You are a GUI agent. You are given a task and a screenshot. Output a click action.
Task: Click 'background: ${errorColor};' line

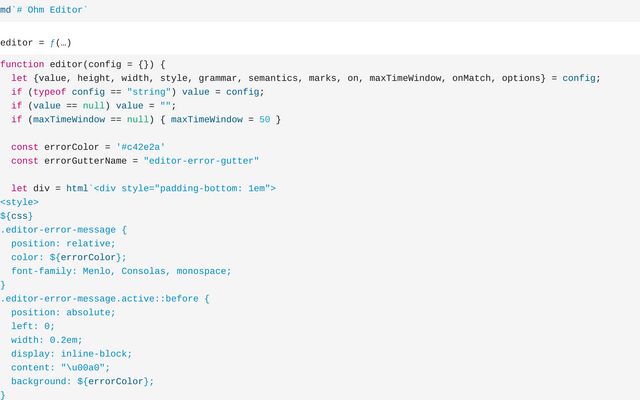pyautogui.click(x=82, y=382)
